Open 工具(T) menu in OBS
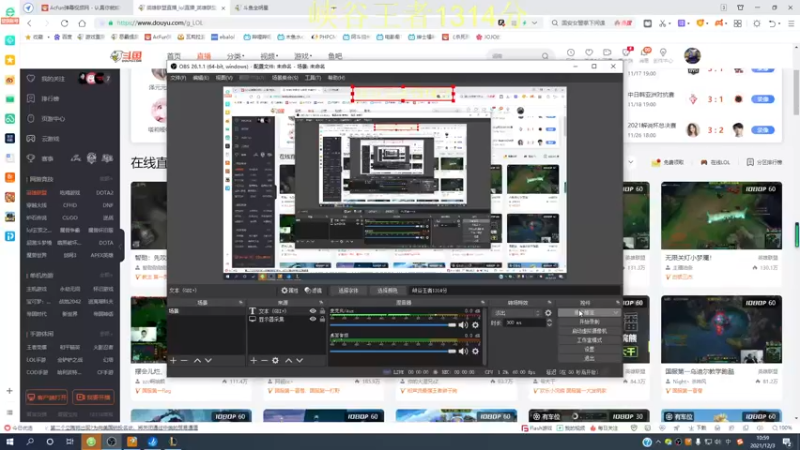 point(313,78)
